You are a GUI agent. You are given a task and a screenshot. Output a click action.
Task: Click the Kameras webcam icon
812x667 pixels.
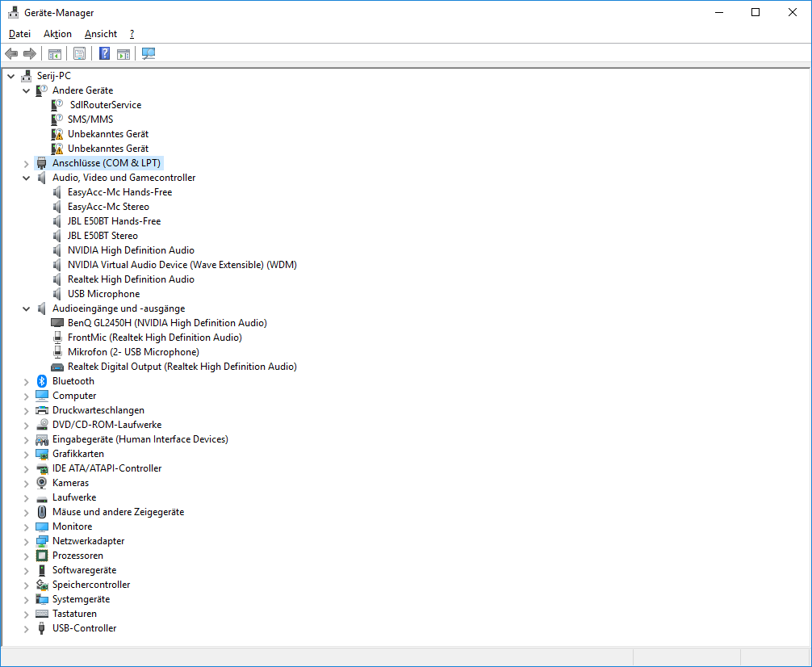42,483
